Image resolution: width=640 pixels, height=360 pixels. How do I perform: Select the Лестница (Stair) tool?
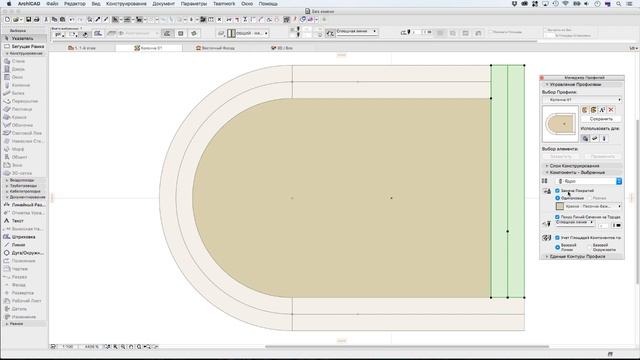click(x=24, y=109)
